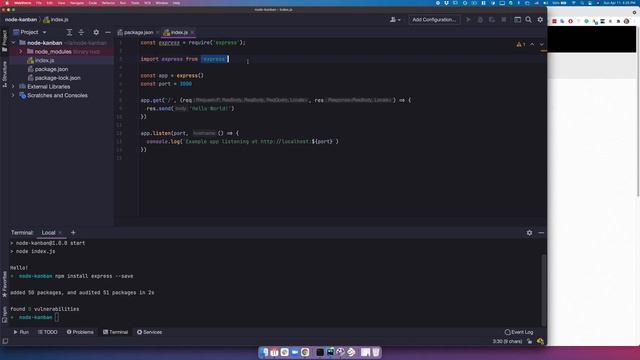The width and height of the screenshot is (640, 360).
Task: Open the user account dropdown in toolbar
Action: [x=395, y=20]
